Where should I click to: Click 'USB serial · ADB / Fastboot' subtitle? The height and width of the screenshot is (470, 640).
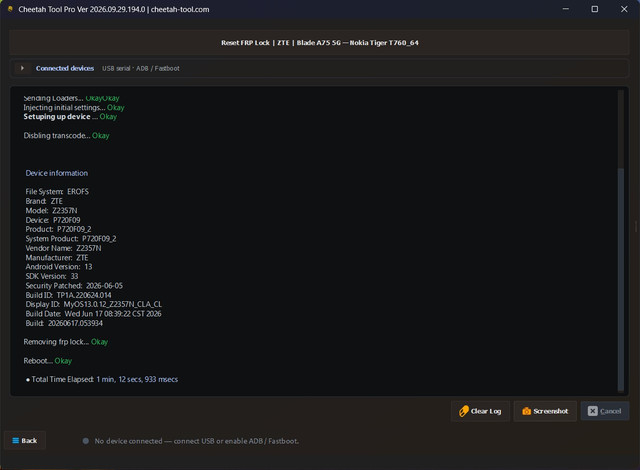pos(140,68)
